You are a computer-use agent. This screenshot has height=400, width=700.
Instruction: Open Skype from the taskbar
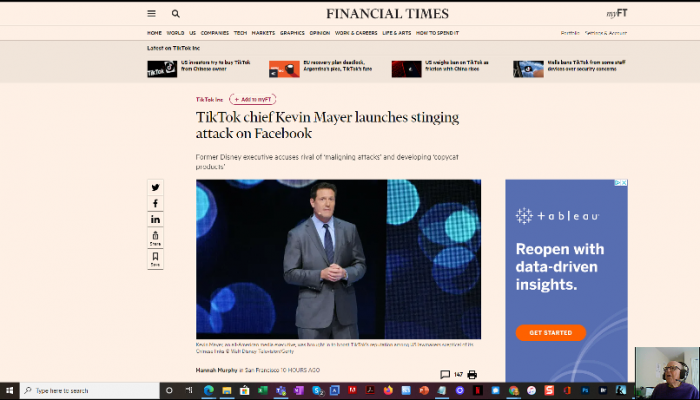point(317,391)
